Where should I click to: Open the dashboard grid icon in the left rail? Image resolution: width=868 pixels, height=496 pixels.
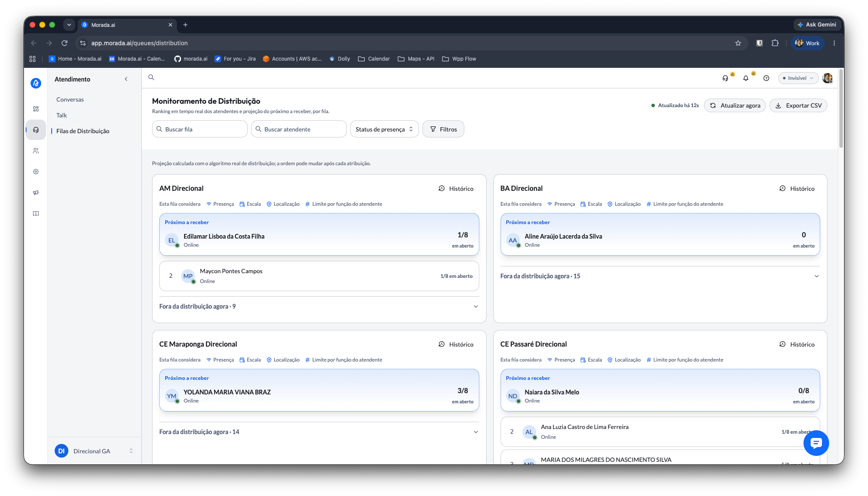coord(36,109)
